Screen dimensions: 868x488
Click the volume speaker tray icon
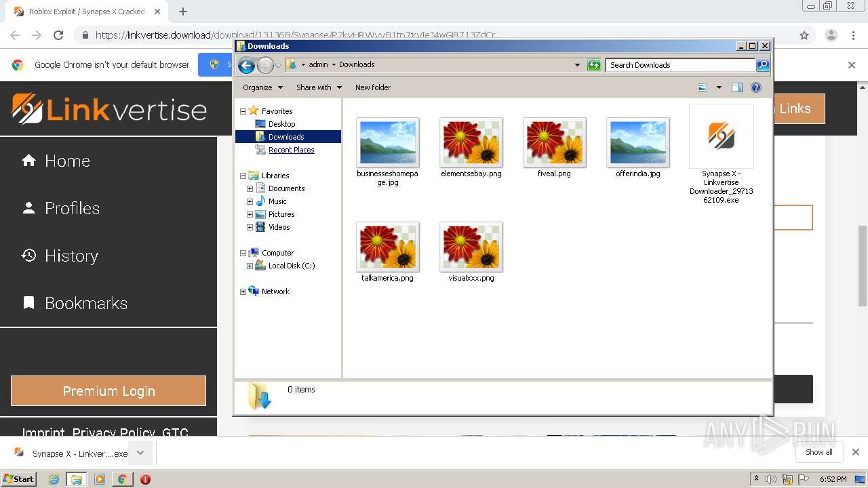tap(771, 479)
